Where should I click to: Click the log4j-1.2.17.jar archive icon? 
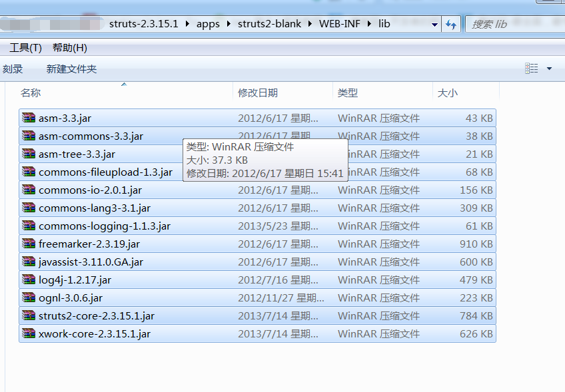(29, 280)
